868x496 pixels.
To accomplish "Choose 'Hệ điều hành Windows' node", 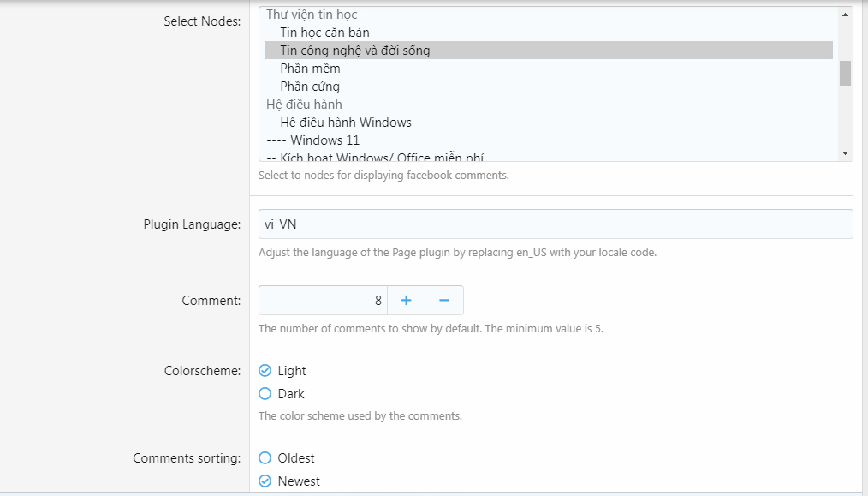I will (339, 123).
